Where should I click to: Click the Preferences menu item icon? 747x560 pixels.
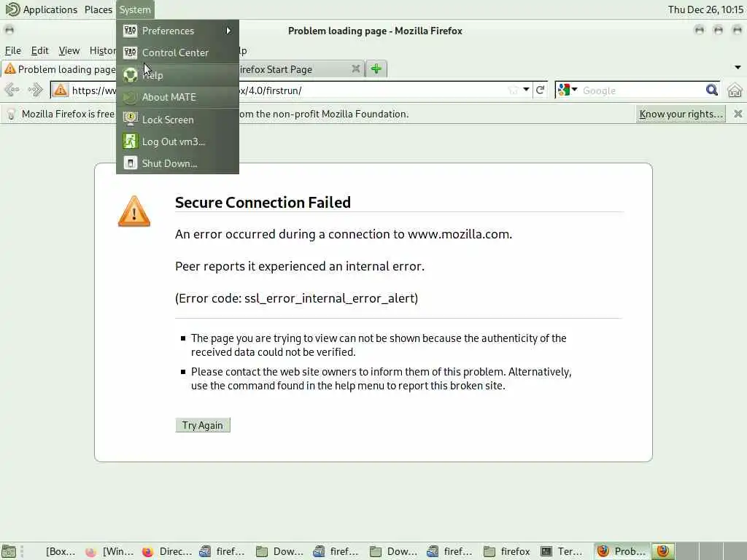click(130, 31)
